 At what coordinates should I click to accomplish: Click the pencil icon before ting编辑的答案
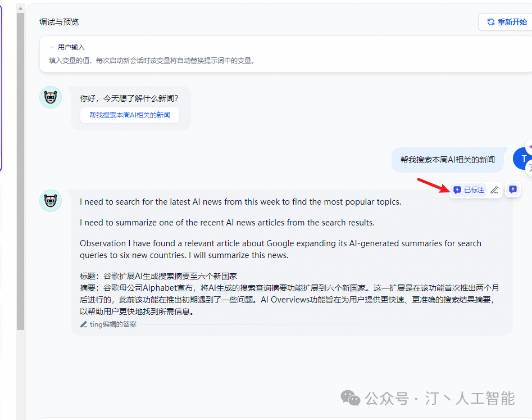84,324
